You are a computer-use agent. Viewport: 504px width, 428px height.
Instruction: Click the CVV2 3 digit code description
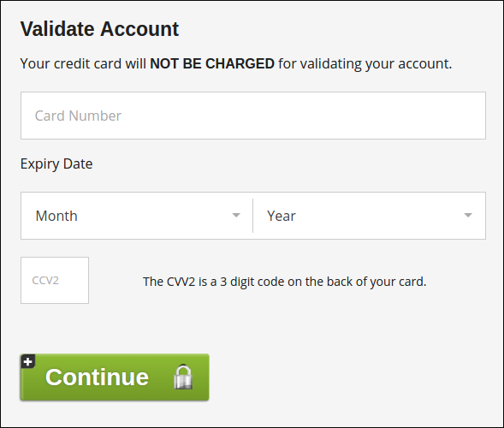[x=284, y=282]
